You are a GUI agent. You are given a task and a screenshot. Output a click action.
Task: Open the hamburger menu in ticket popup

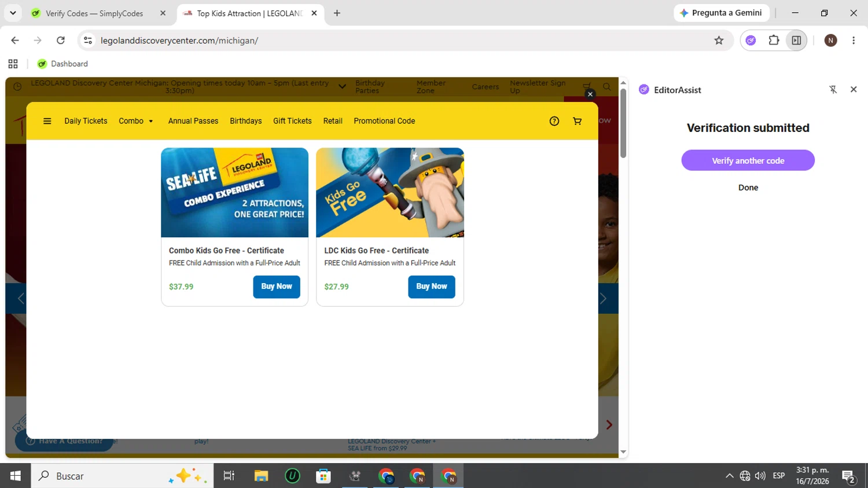47,121
